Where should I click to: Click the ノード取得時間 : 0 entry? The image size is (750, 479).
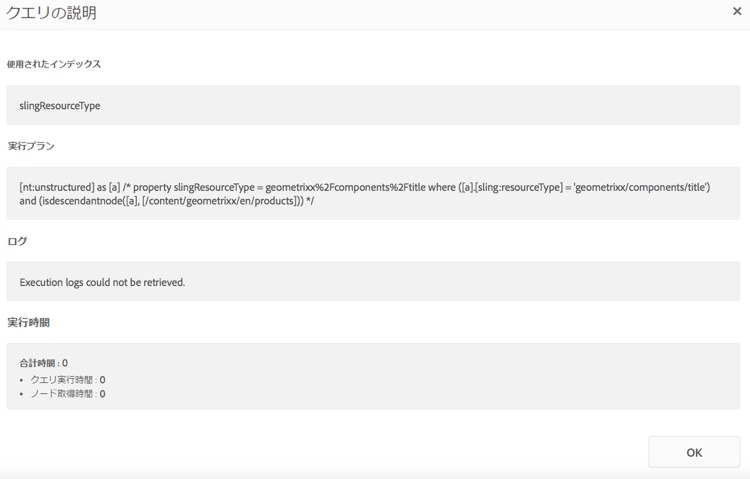point(67,394)
